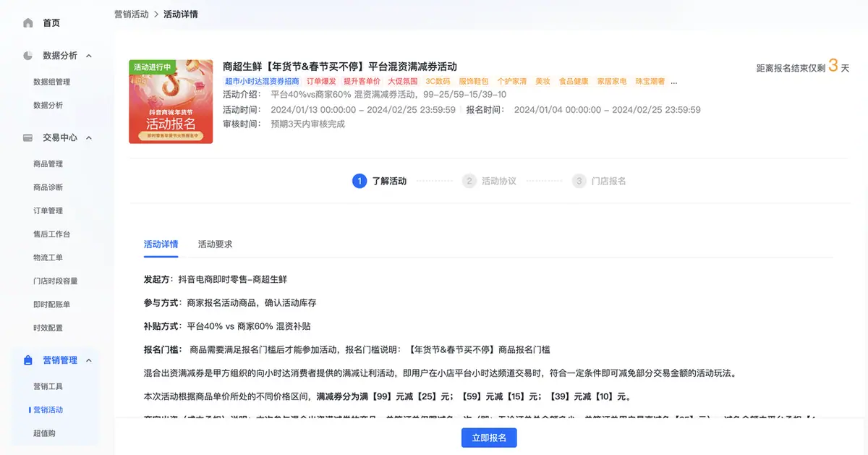Click the 服饰鞋包 category tag
This screenshot has height=455, width=868.
pyautogui.click(x=474, y=82)
